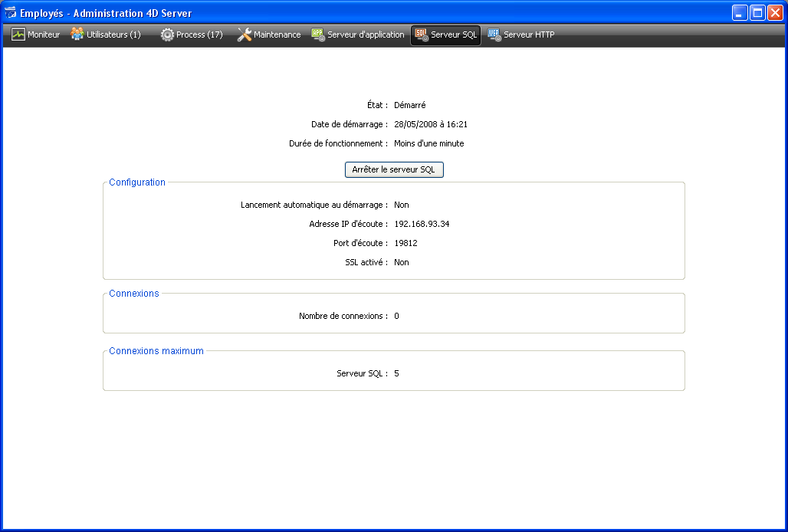The image size is (788, 532).
Task: Minimize the Administration 4D Server window
Action: (740, 13)
